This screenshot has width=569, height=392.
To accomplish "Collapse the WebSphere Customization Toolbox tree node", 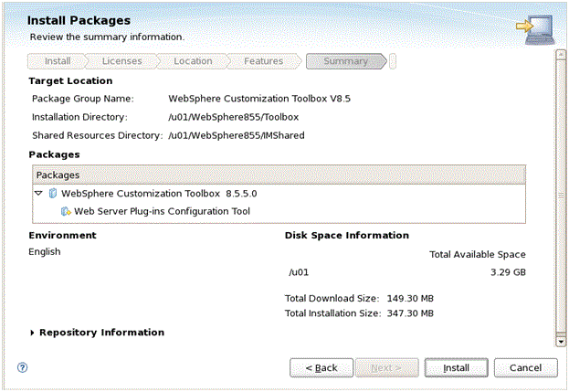I will pos(38,193).
